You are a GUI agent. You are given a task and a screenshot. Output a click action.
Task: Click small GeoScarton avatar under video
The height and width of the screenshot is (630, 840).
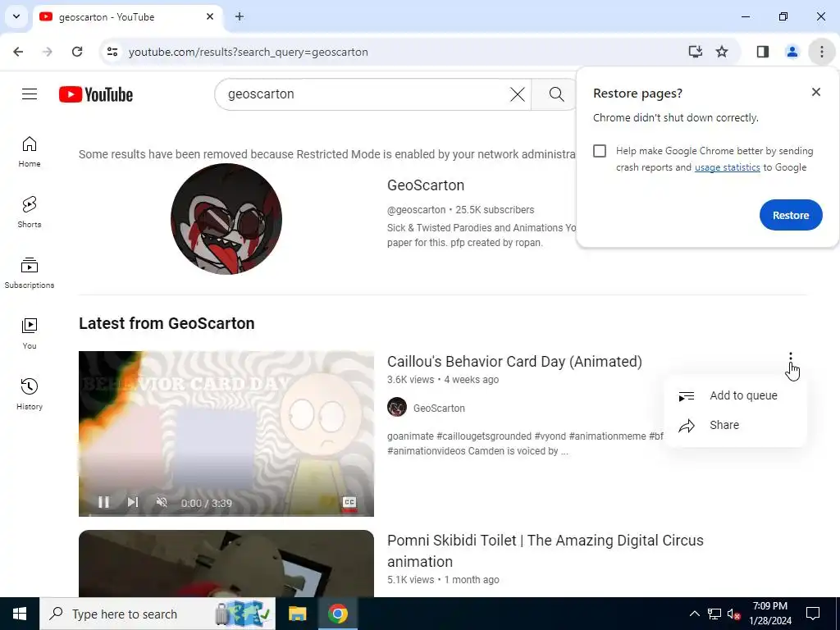397,408
